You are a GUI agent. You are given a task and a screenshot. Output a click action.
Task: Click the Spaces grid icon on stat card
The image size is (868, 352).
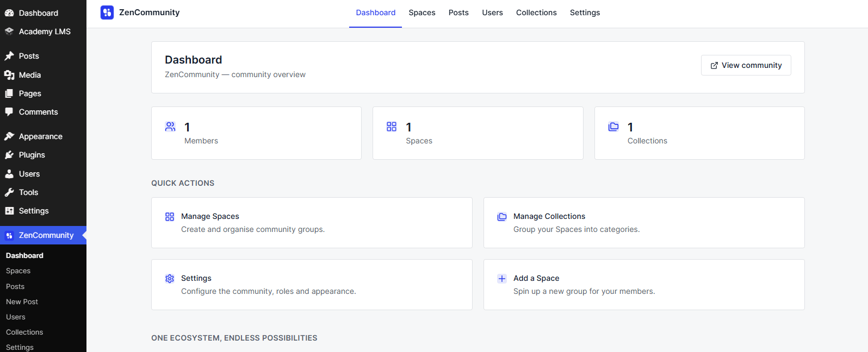pos(392,127)
